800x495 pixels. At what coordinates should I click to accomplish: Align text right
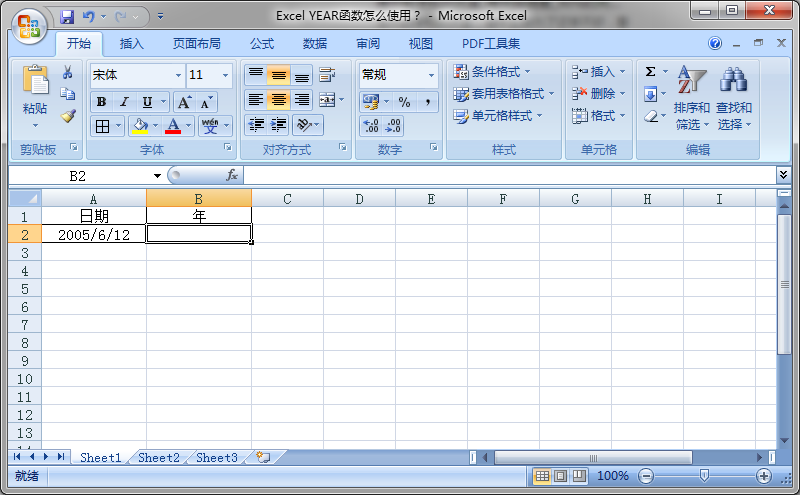click(x=302, y=100)
